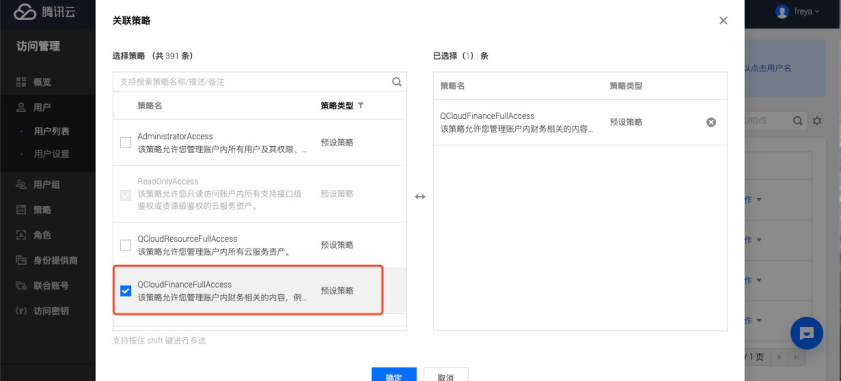Viewport: 841px width, 381px height.
Task: Open 用户设置 submenu item
Action: coord(51,154)
